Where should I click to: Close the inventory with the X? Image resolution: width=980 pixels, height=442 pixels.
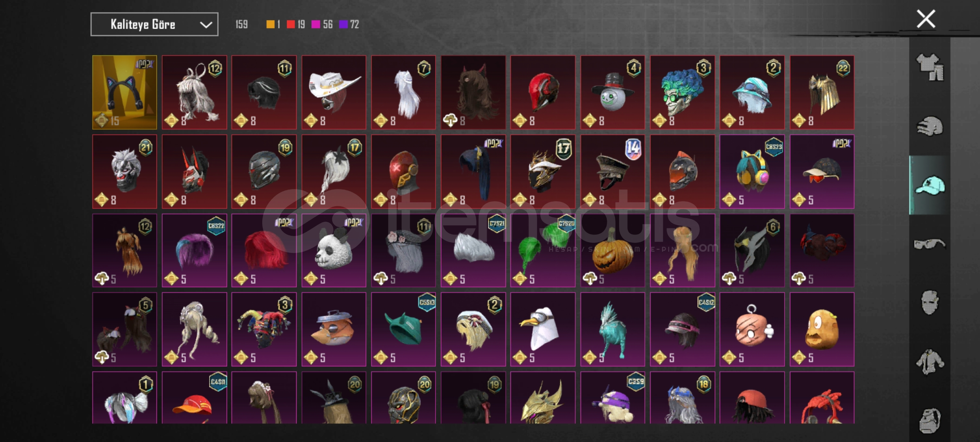click(926, 19)
